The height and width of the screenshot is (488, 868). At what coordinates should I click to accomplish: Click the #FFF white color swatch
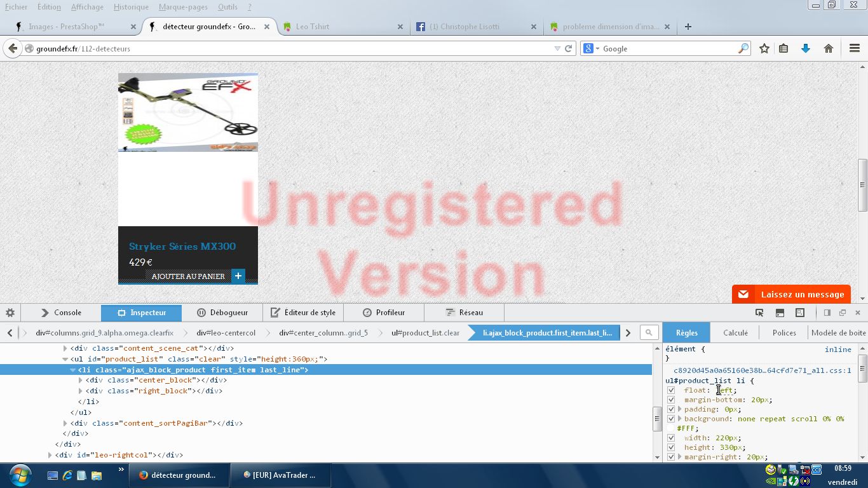pyautogui.click(x=671, y=428)
